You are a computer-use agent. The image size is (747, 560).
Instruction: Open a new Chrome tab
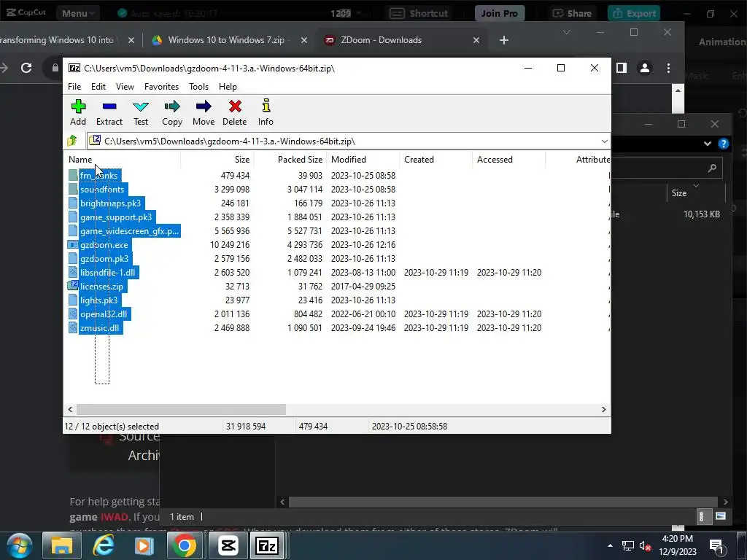coord(503,40)
